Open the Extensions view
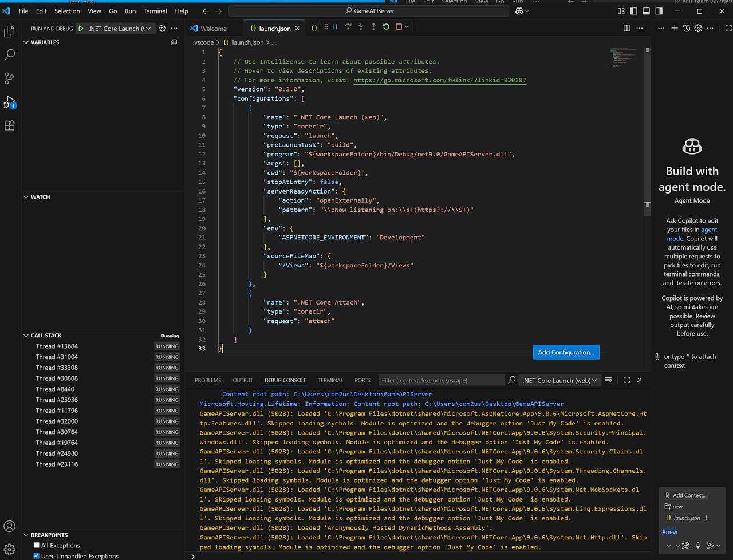The width and height of the screenshot is (733, 560). [x=10, y=125]
